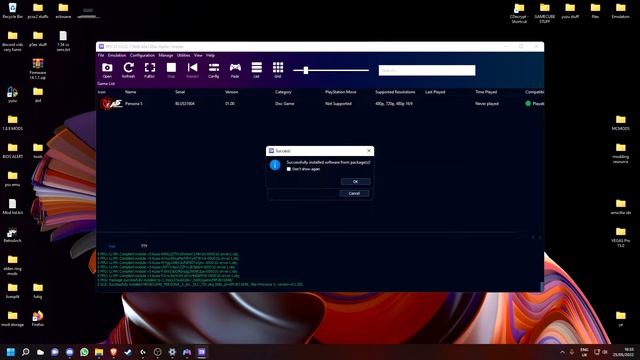Click the Restart emulation toolbar icon

coord(192,70)
